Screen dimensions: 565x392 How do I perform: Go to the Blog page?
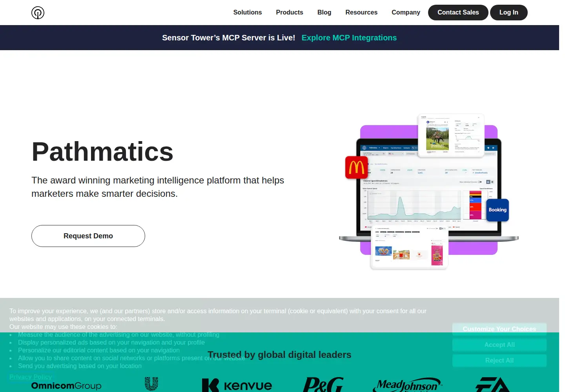tap(324, 13)
